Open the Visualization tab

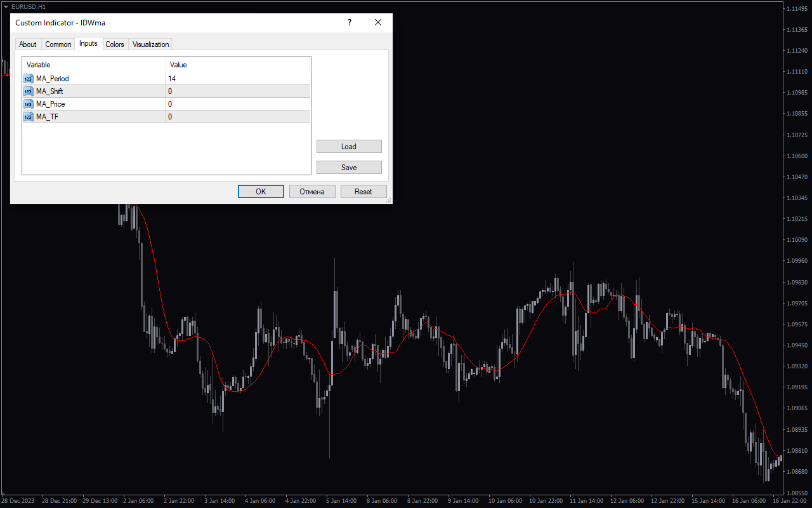tap(150, 44)
